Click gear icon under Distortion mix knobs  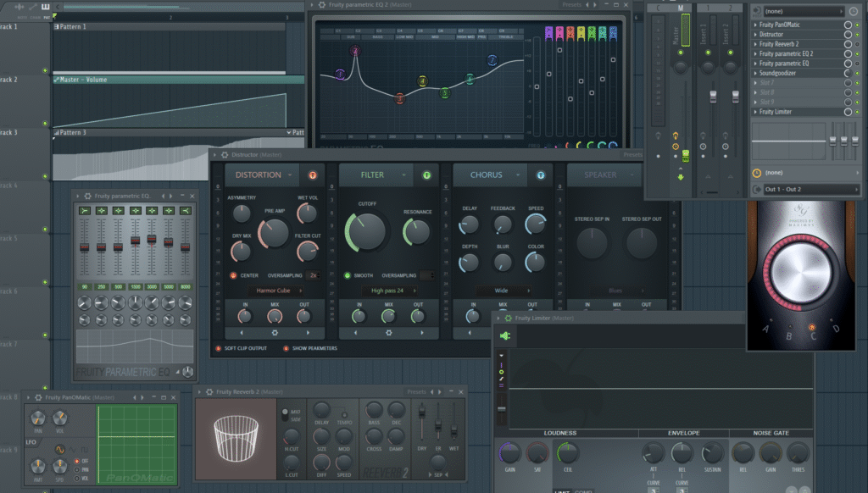pyautogui.click(x=273, y=333)
